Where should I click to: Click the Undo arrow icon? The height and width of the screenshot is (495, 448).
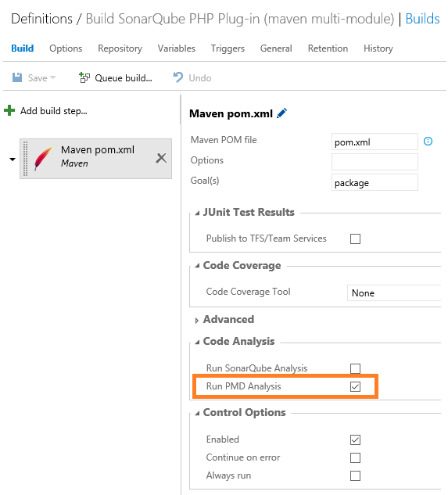pos(178,77)
